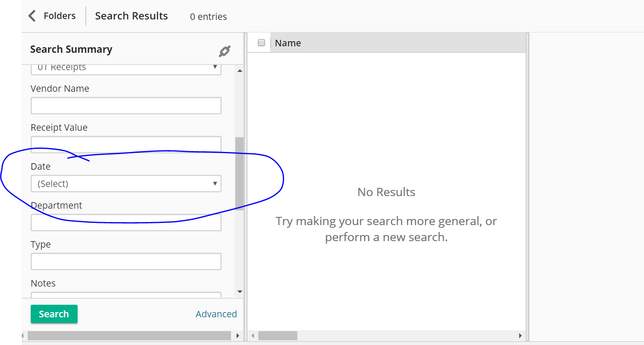Click the green Search button

pyautogui.click(x=54, y=314)
